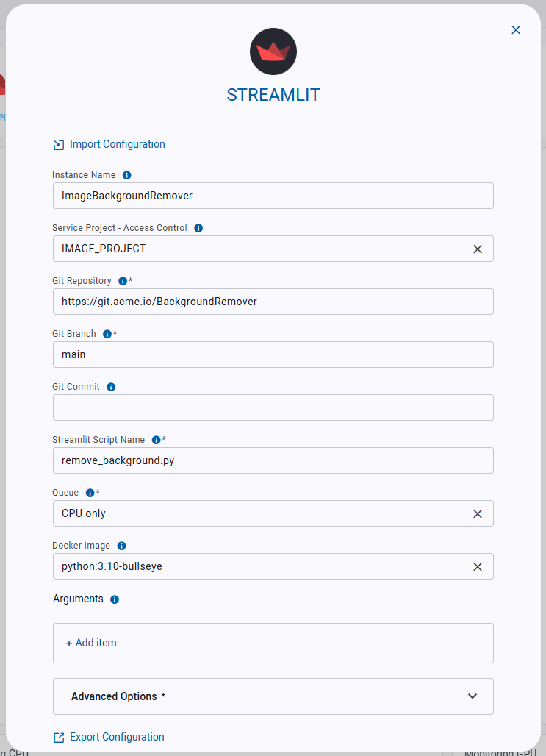Clear the IMAGE_PROJECT selection with its X

[478, 249]
